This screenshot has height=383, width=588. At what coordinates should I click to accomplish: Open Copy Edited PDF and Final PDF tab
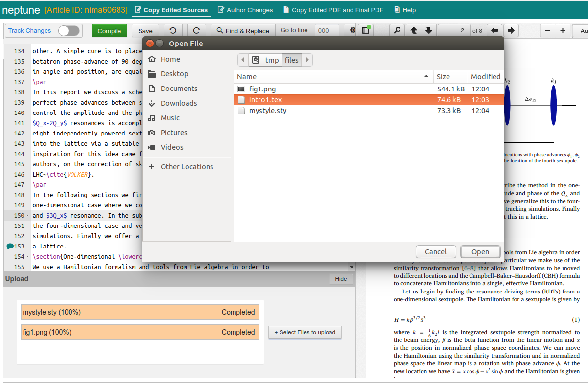pos(333,10)
